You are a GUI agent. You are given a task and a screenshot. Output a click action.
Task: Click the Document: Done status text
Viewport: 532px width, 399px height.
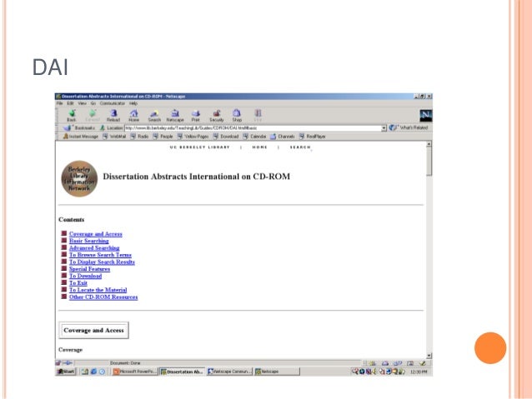tap(125, 363)
